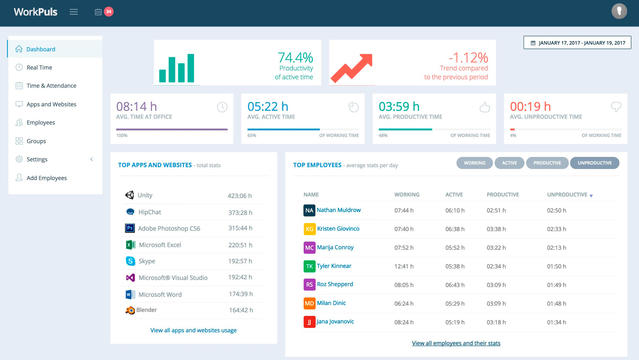Screen dimensions: 639x360
Task: Toggle the Unproductive filter pill
Action: (595, 163)
